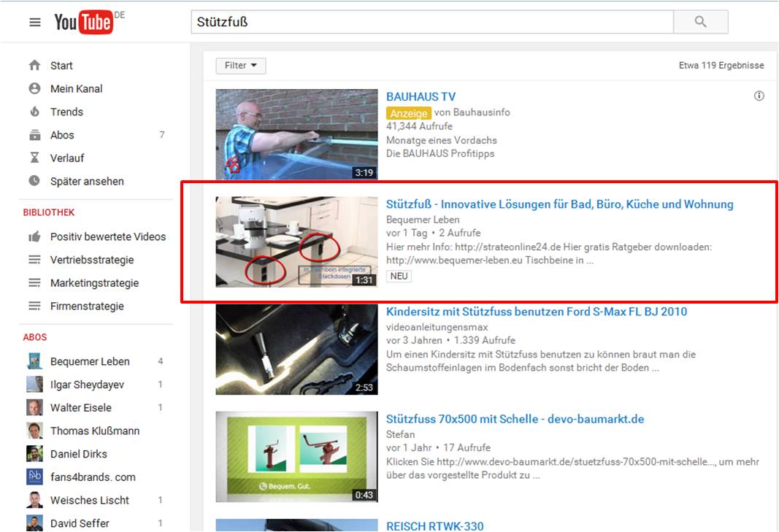Open Später ansehen in the sidebar
This screenshot has width=779, height=532.
[87, 181]
